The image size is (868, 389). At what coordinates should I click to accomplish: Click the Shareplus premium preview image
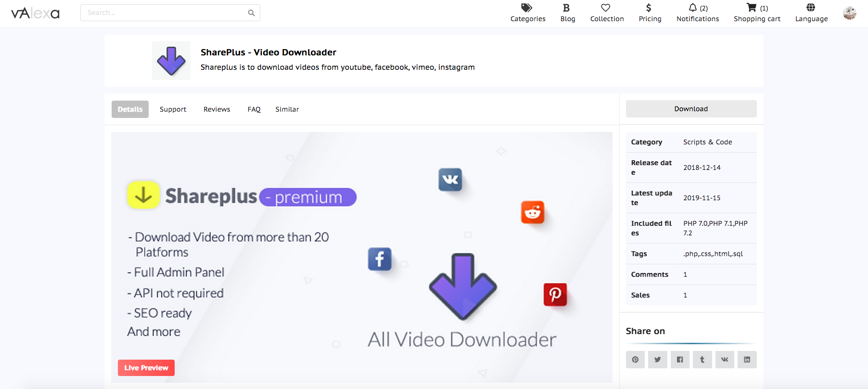(x=362, y=258)
